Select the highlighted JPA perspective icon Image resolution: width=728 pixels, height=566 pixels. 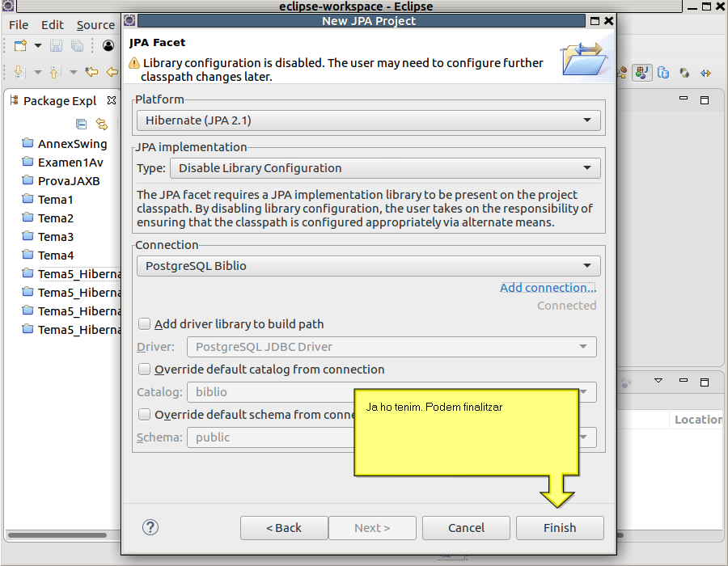click(642, 73)
